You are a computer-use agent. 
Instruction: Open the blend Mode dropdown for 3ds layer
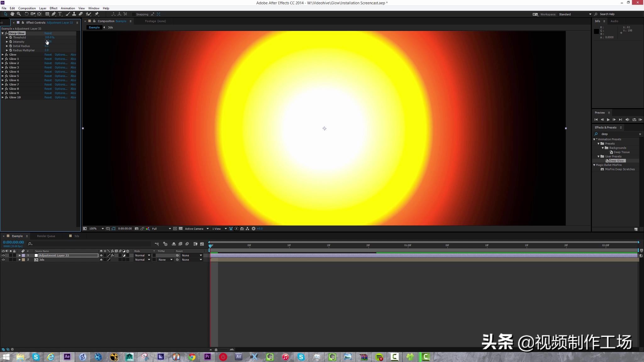point(142,260)
